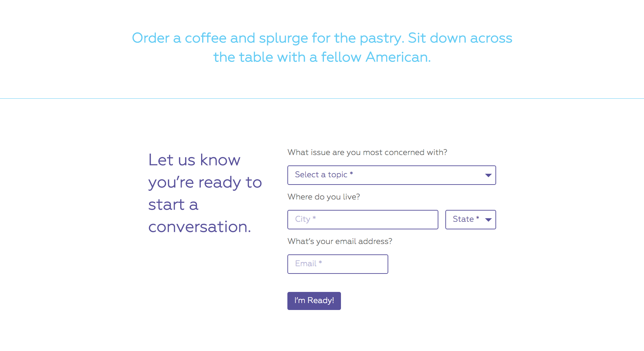This screenshot has height=351, width=644.
Task: Click 'the table with a fellow American.' text
Action: tap(322, 57)
